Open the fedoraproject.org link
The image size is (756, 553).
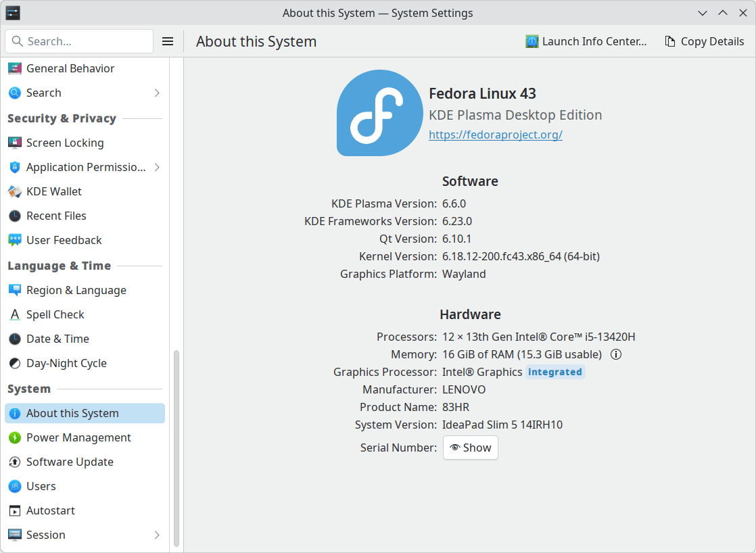coord(496,135)
